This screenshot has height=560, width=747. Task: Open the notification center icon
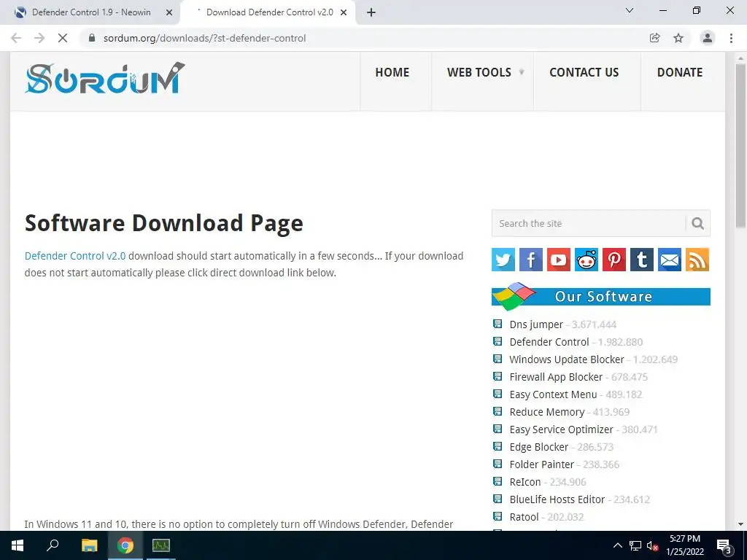click(x=724, y=545)
